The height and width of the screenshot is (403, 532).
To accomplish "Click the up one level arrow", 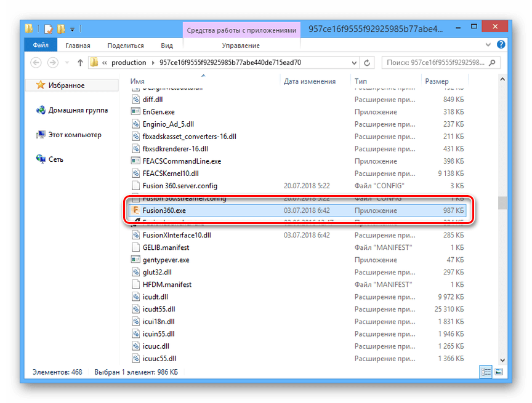I will 80,63.
